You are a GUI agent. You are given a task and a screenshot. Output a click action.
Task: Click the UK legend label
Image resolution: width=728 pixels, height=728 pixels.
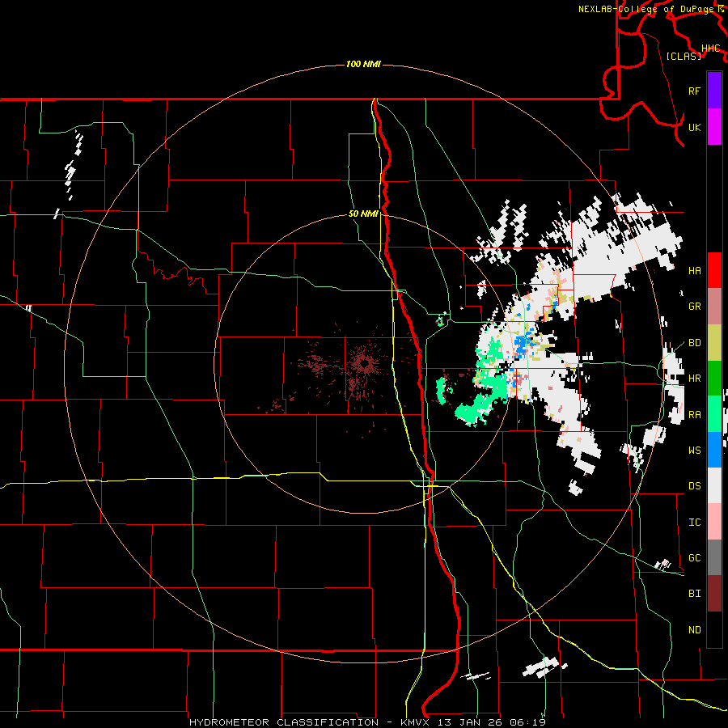[694, 127]
